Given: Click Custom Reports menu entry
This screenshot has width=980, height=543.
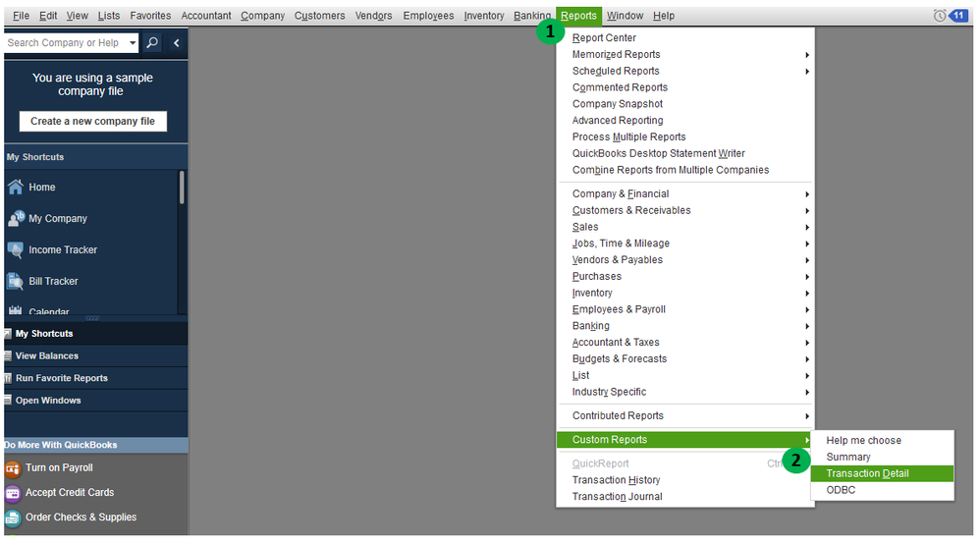Looking at the screenshot, I should (683, 439).
